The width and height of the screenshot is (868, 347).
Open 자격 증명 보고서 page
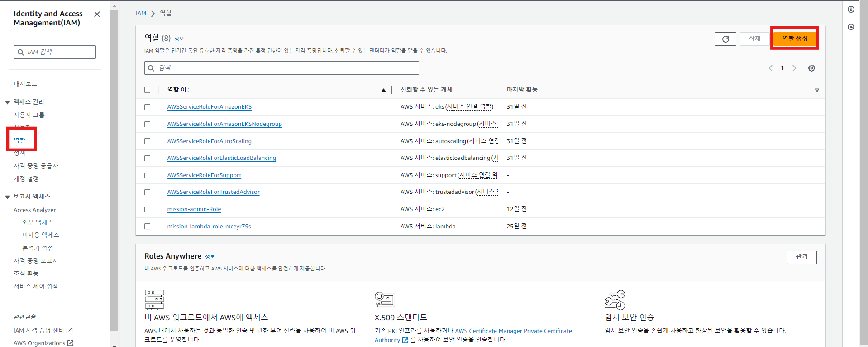[36, 261]
